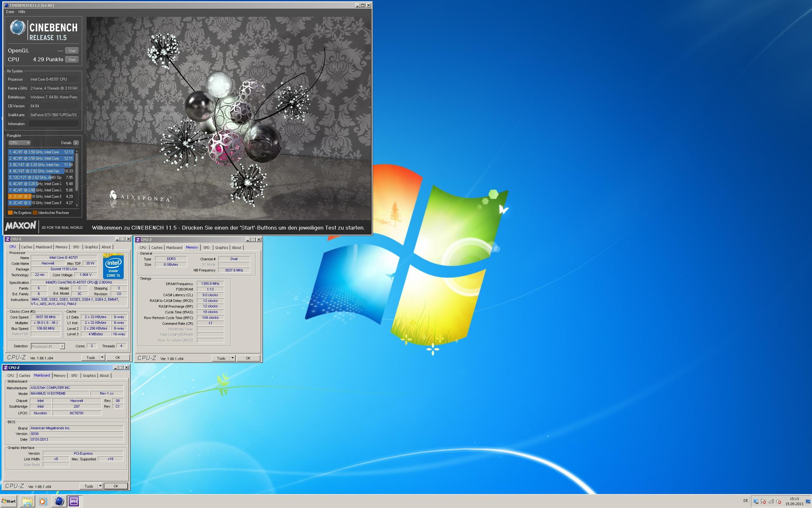Expand the Tools arrow in the CPU-Z Memory window
This screenshot has height=508, width=812.
232,358
